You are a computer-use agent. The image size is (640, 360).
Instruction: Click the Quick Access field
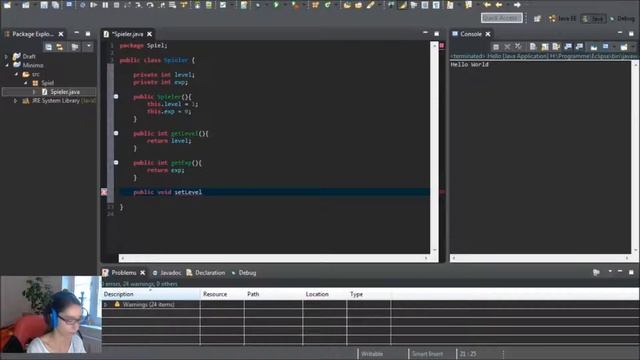[x=502, y=18]
